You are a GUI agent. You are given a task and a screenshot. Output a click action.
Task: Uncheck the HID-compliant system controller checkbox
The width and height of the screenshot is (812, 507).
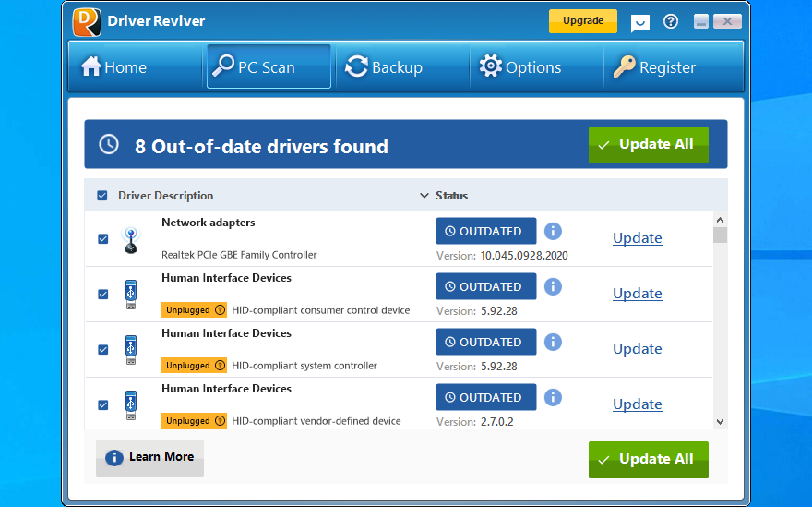[103, 350]
